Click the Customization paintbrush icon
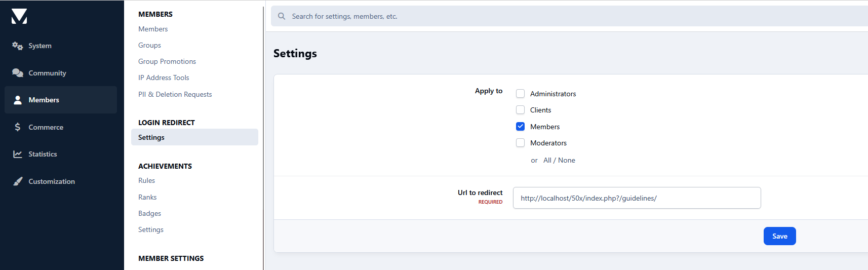The width and height of the screenshot is (868, 270). click(x=18, y=181)
